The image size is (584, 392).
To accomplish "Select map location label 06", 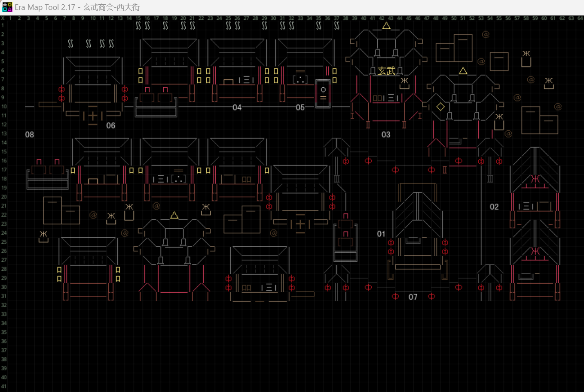I will click(111, 126).
